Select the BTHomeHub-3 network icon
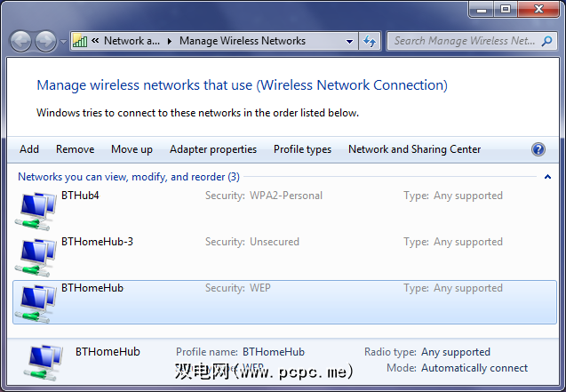This screenshot has width=566, height=392. coord(36,255)
